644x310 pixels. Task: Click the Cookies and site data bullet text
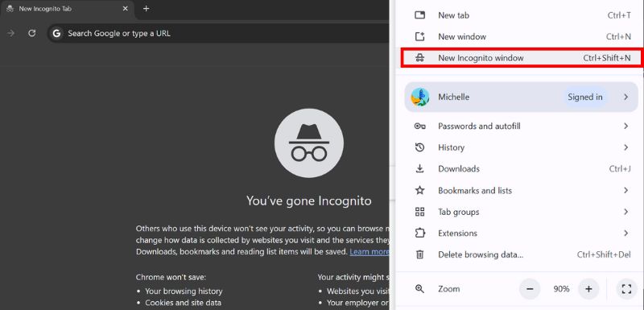(184, 303)
